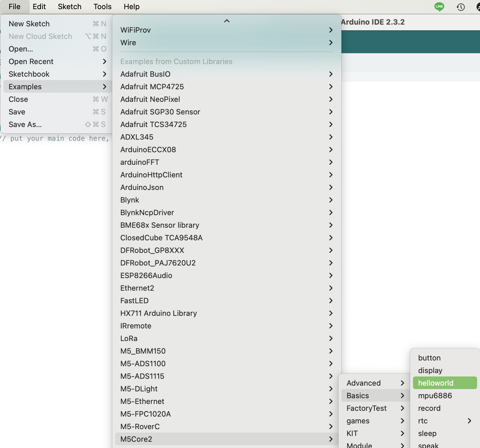Screen dimensions: 480x448
Task: Expand the Open Recent submenu
Action: [x=58, y=62]
